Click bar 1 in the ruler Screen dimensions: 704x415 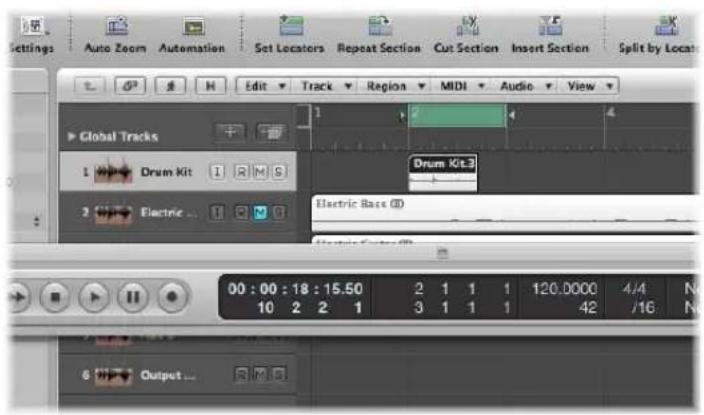coord(318,112)
